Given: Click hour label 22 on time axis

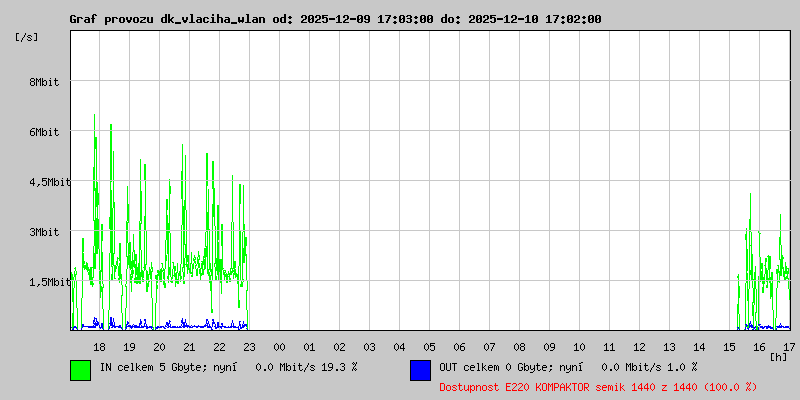Looking at the screenshot, I should point(219,347).
